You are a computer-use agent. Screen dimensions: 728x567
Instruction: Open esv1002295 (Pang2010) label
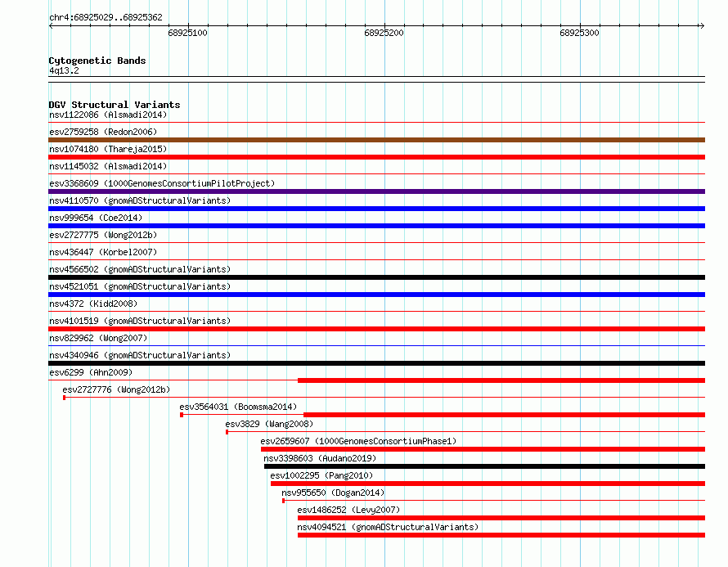(321, 475)
